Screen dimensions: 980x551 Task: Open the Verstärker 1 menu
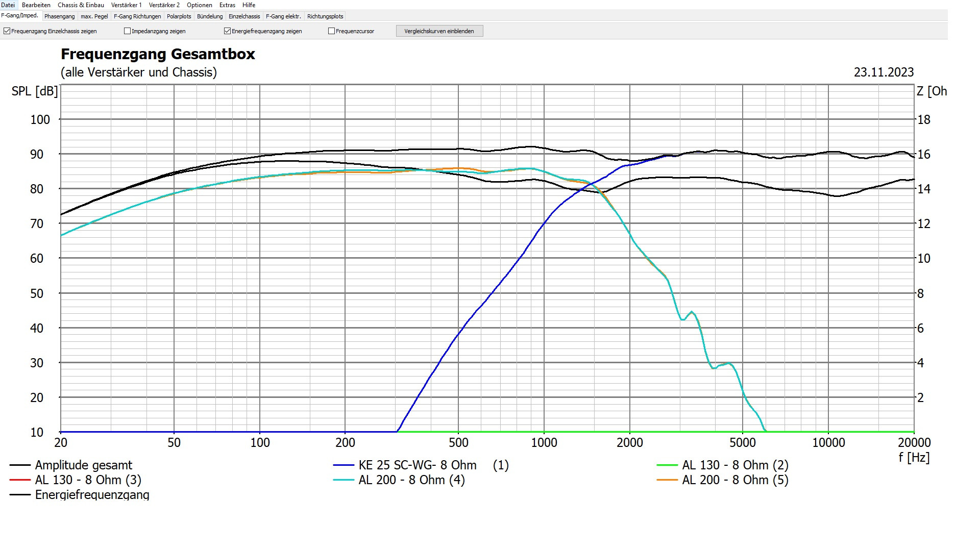[x=126, y=5]
